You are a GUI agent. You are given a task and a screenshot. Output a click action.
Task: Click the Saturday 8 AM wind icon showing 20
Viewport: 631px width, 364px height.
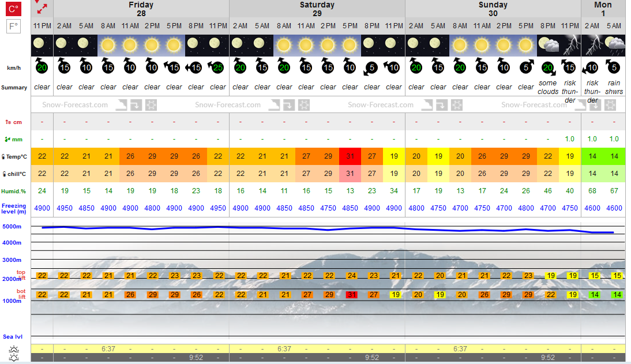[284, 66]
